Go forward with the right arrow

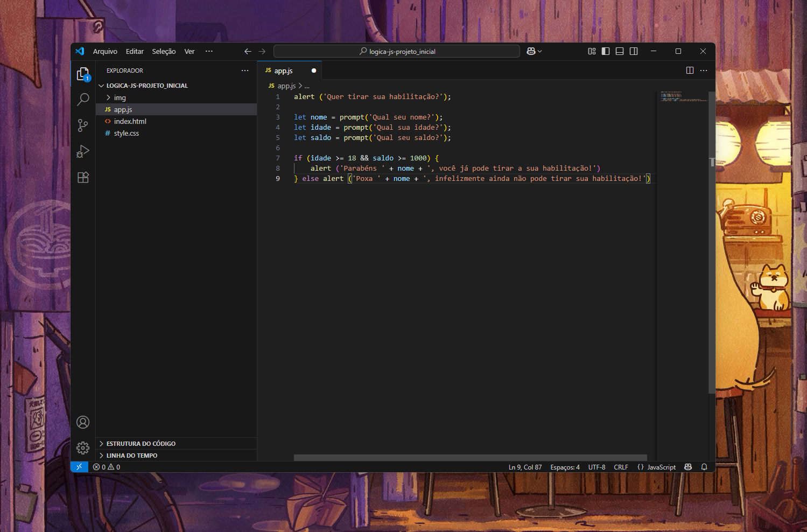point(262,51)
